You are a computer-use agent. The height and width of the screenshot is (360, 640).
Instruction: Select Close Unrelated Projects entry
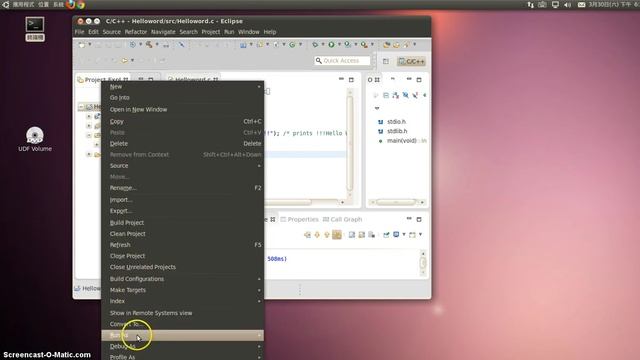[x=182, y=267]
